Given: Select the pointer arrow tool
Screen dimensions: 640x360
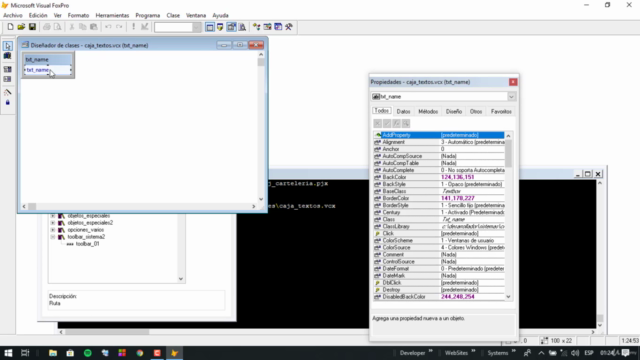Looking at the screenshot, I should (x=8, y=46).
